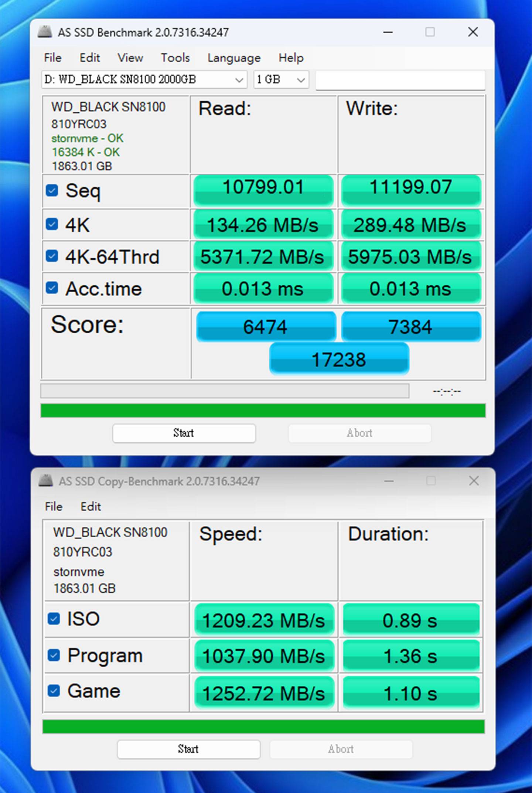Minimize the AS SSD Copy-Benchmark window

[x=389, y=481]
